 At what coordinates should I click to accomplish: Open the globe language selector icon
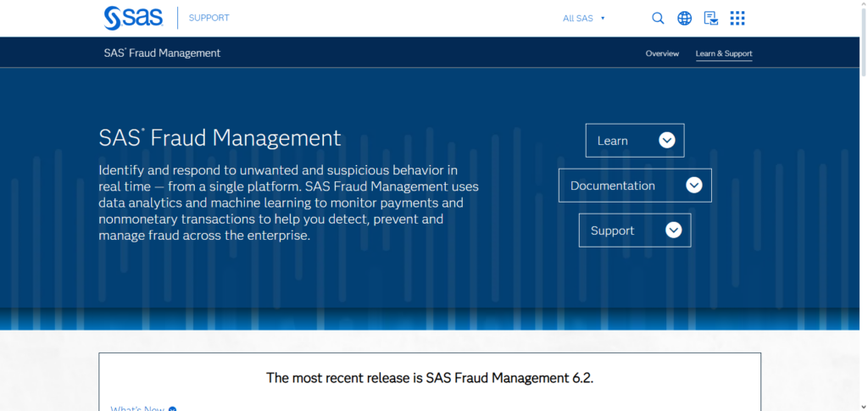click(685, 19)
